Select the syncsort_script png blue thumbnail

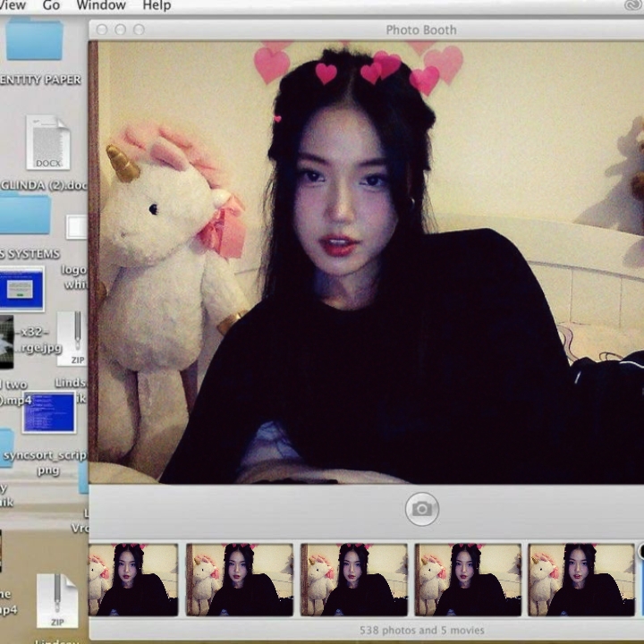coord(49,412)
